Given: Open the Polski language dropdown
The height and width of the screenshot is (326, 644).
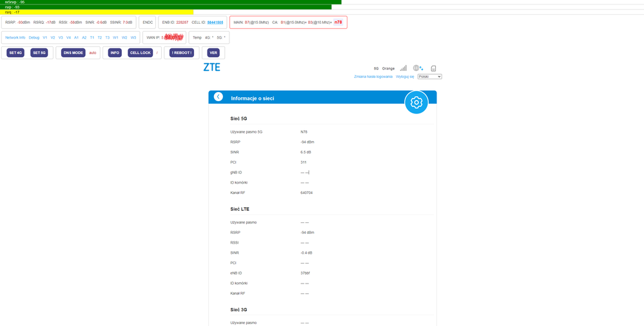Looking at the screenshot, I should 429,77.
